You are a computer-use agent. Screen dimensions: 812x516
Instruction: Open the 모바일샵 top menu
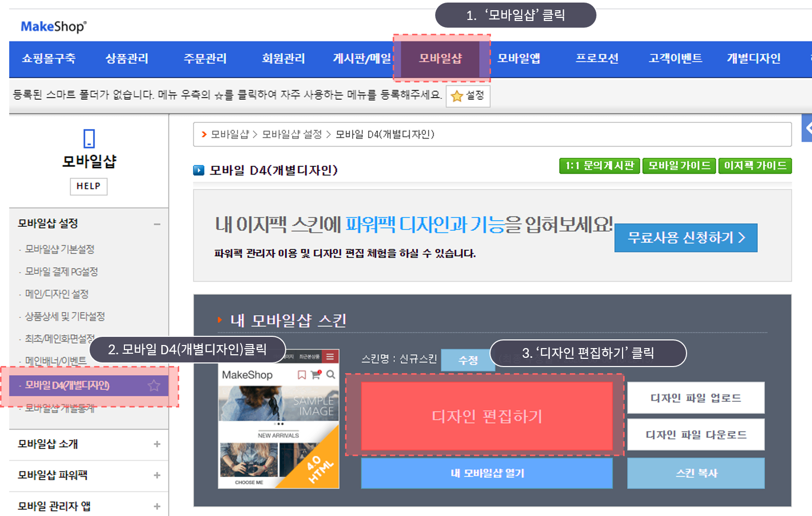point(440,59)
